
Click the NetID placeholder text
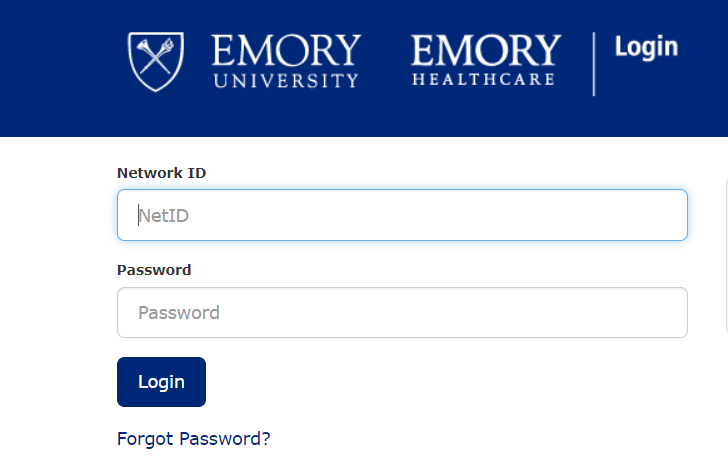click(164, 215)
